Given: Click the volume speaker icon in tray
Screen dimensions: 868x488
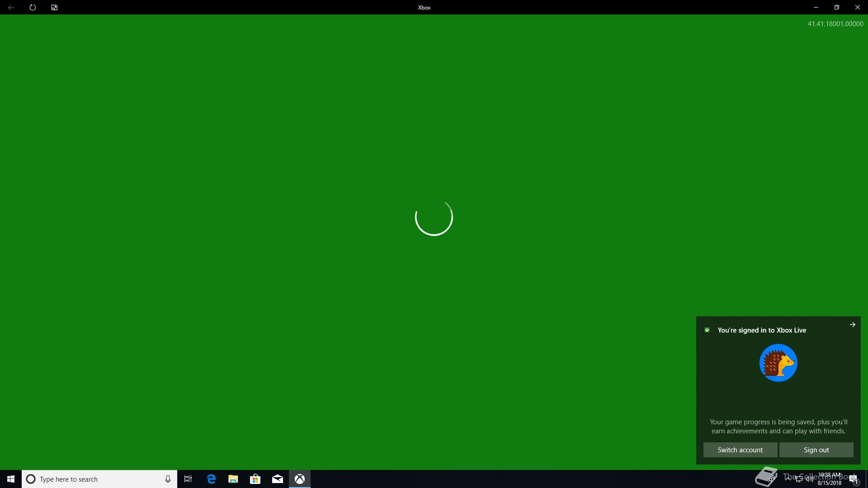Looking at the screenshot, I should tap(810, 479).
